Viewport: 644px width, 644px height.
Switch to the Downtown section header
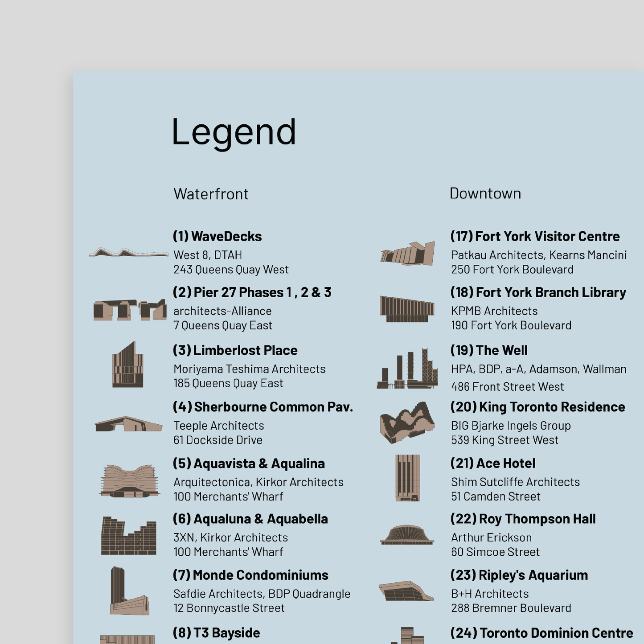pos(485,193)
